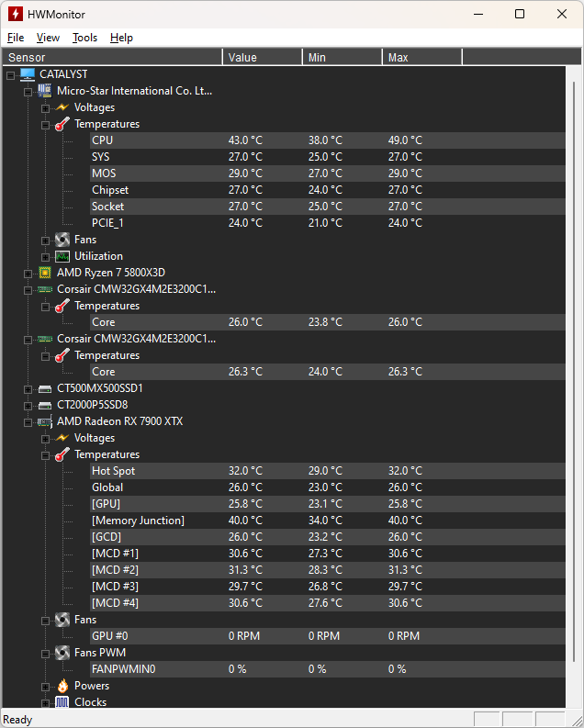Click the SYS temperature label
The image size is (584, 728).
click(x=101, y=157)
